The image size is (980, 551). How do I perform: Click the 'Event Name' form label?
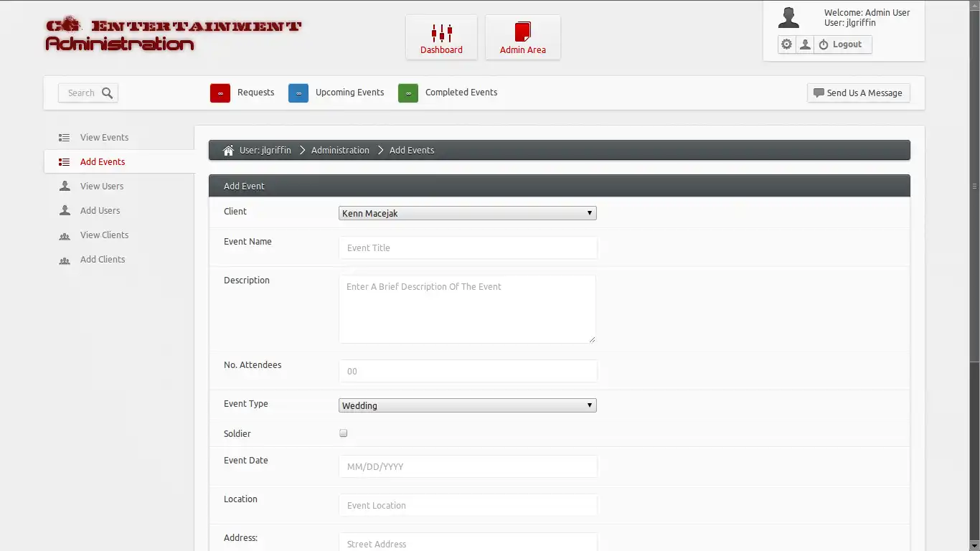[x=248, y=242]
